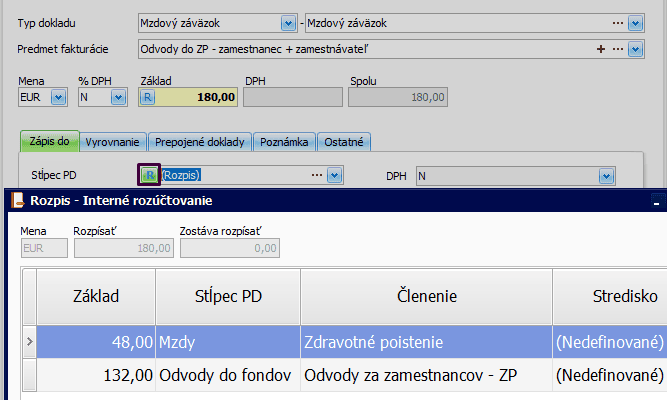Click the green R icon beside Stĺpec PD
This screenshot has width=667, height=400.
[148, 176]
